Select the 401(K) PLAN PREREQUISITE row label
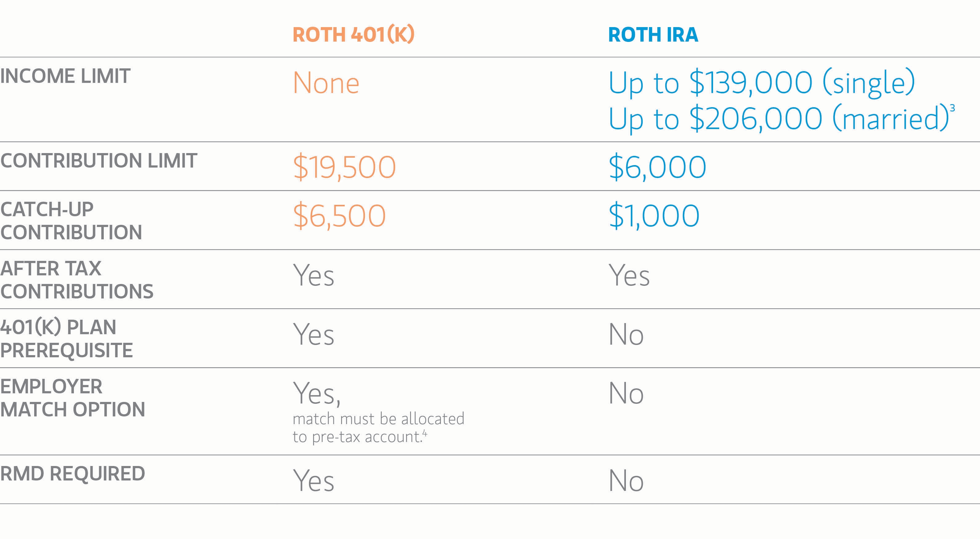 coord(67,338)
